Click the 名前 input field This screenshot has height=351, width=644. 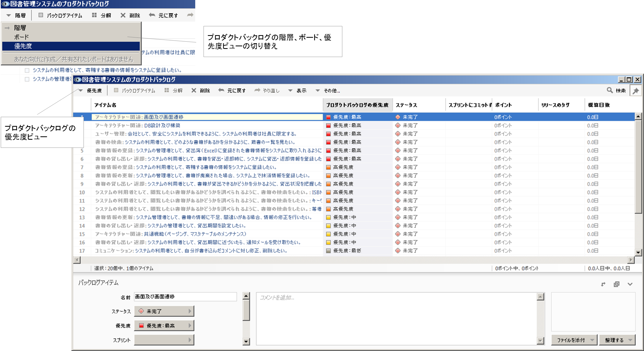point(185,297)
